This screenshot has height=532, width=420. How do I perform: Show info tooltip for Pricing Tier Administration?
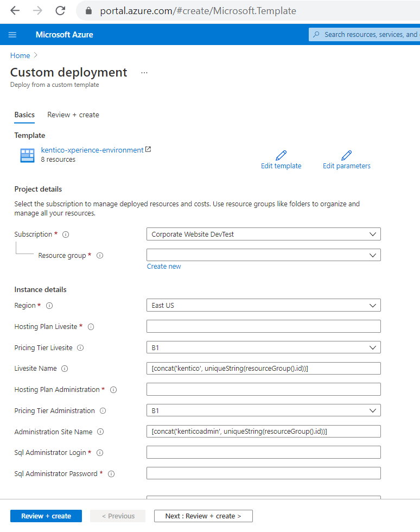coord(103,411)
